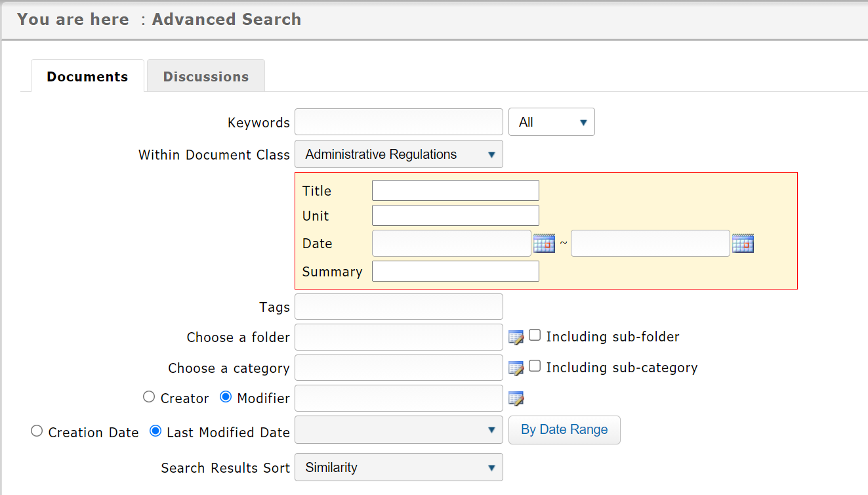The image size is (868, 495).
Task: Select the Creation Date radio button
Action: [37, 431]
